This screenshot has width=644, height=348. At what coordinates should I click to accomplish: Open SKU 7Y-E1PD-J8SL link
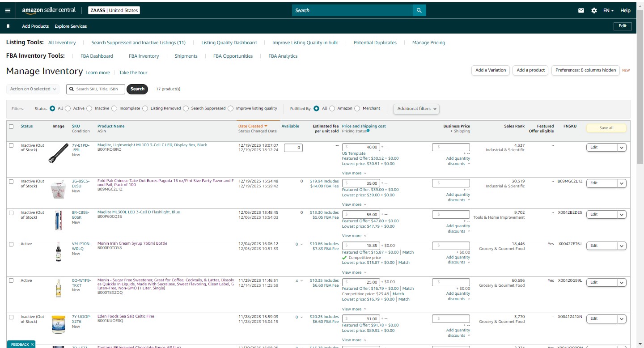tap(80, 148)
